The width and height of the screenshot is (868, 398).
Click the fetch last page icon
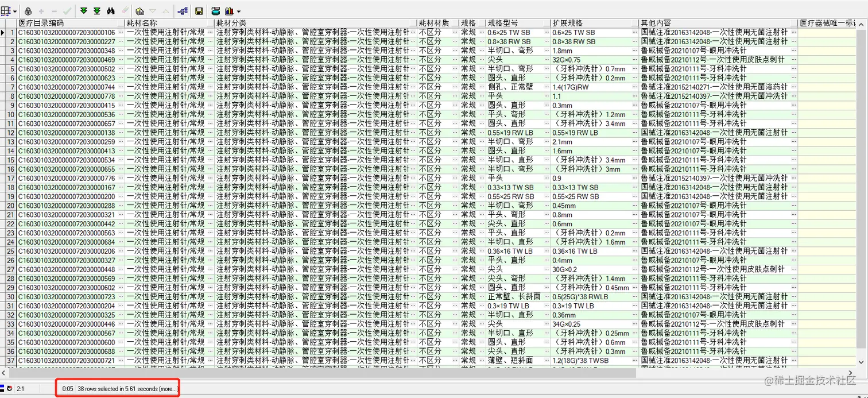click(x=96, y=10)
